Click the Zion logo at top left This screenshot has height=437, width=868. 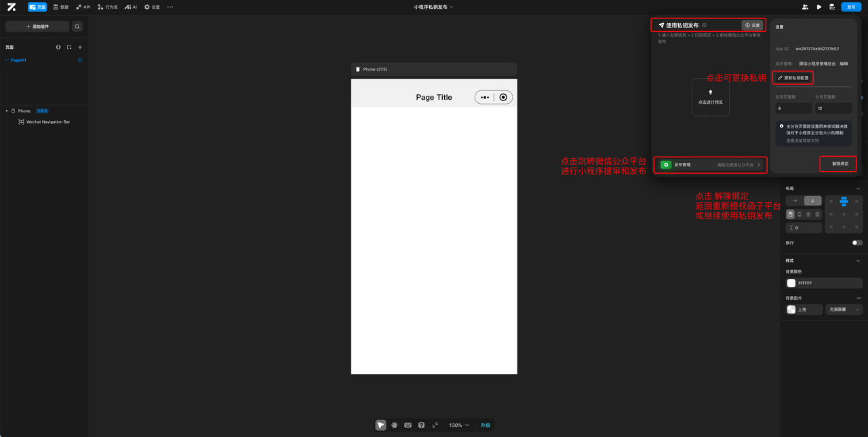click(12, 7)
